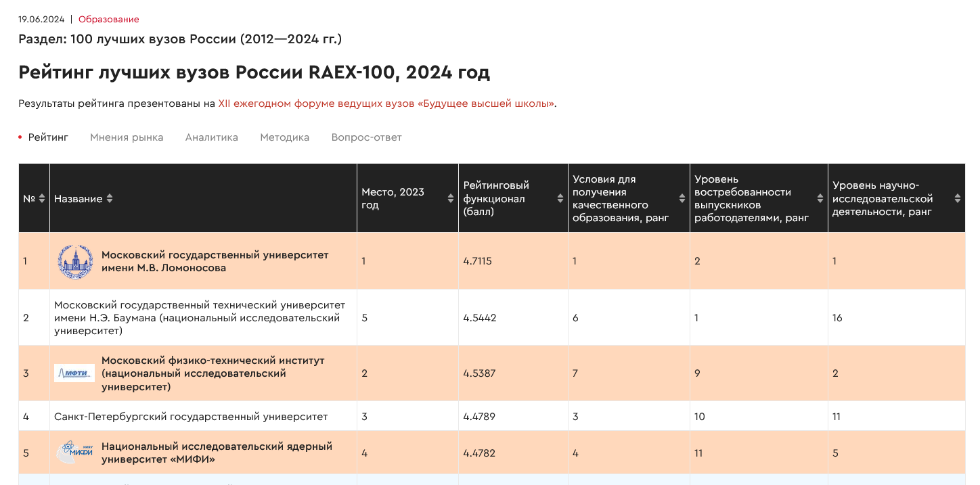The image size is (980, 485).
Task: Click employer demand rank 10 in Санкт-Петербургский row
Action: (700, 417)
